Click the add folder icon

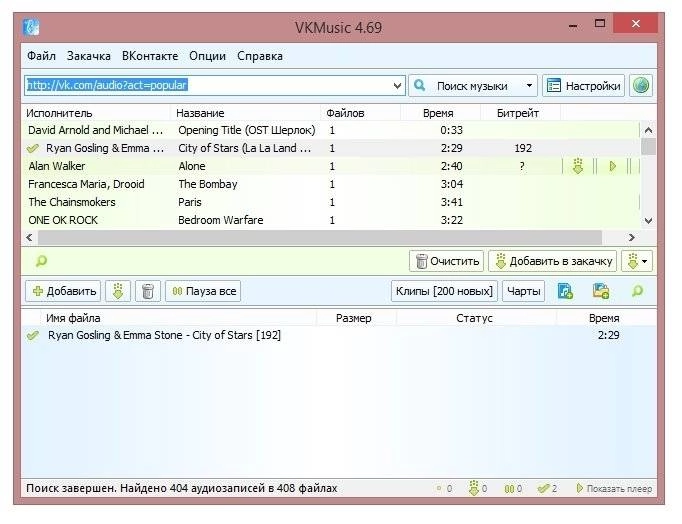pyautogui.click(x=601, y=291)
